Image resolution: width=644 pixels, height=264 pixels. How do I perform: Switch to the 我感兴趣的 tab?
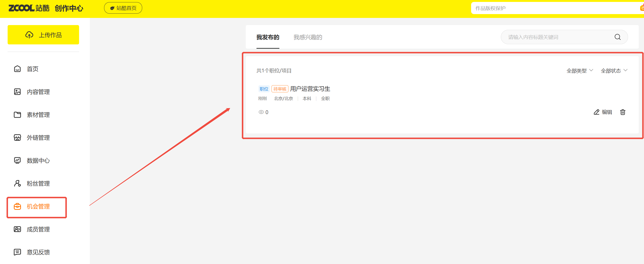pos(307,37)
